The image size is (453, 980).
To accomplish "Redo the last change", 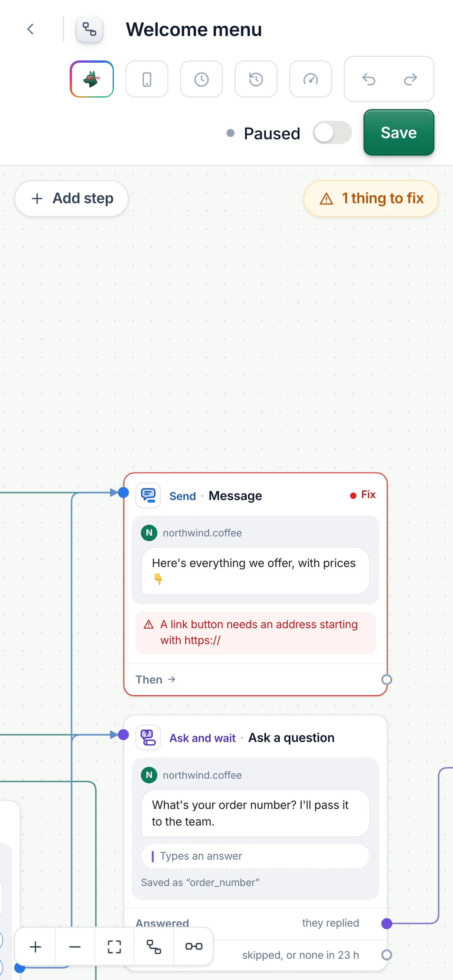I will point(410,79).
